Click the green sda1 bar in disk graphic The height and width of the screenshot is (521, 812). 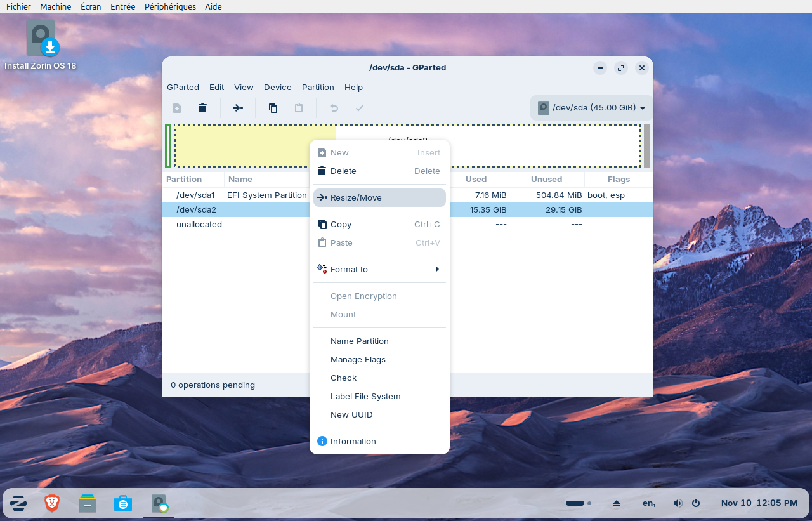[x=168, y=146]
